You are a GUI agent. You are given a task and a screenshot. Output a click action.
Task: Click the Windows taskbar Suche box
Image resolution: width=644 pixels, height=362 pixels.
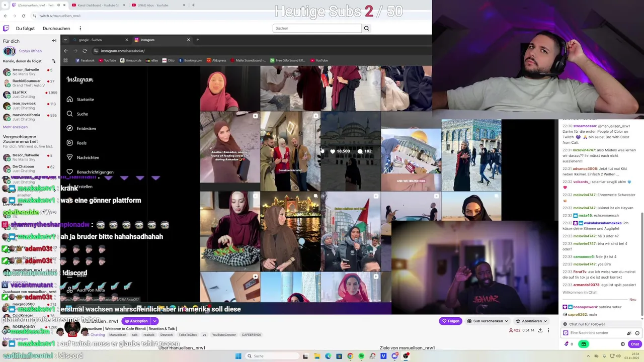pos(272,356)
